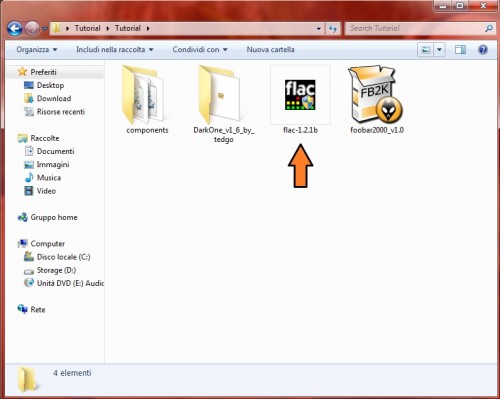Viewport: 500px width, 399px height.
Task: Open the Organizza menu
Action: (37, 50)
